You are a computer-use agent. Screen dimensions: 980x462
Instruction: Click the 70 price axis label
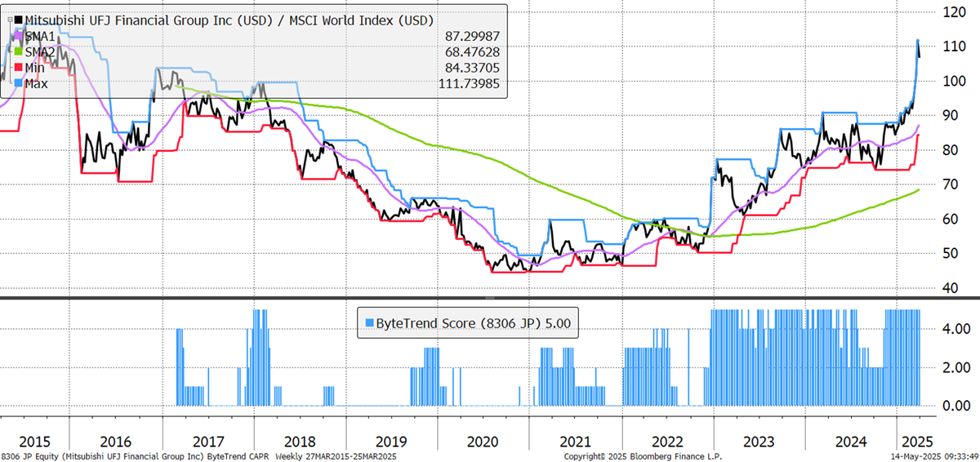pos(952,184)
